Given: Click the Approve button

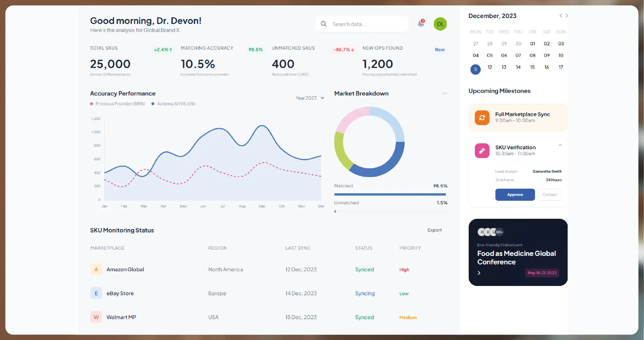Looking at the screenshot, I should 515,195.
